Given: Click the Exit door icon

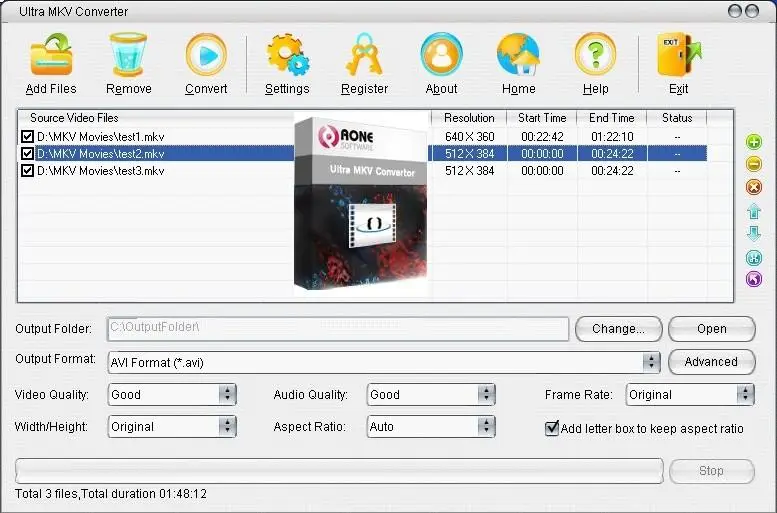Looking at the screenshot, I should (x=678, y=55).
